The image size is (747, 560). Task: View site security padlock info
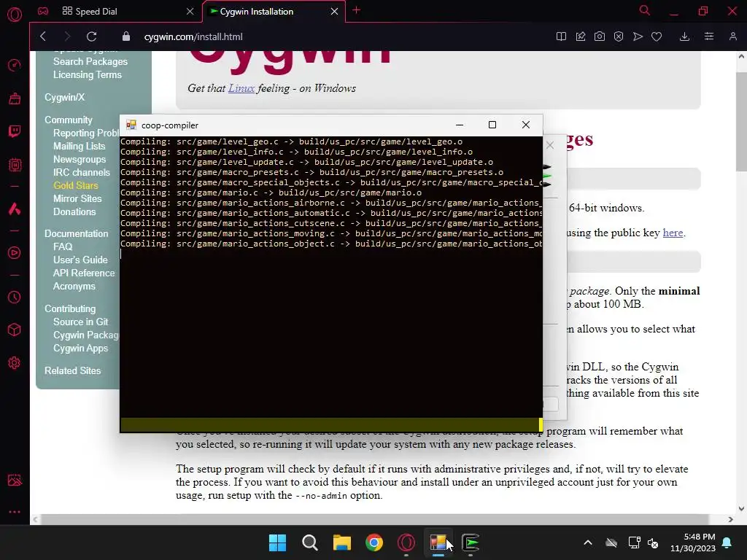click(125, 36)
